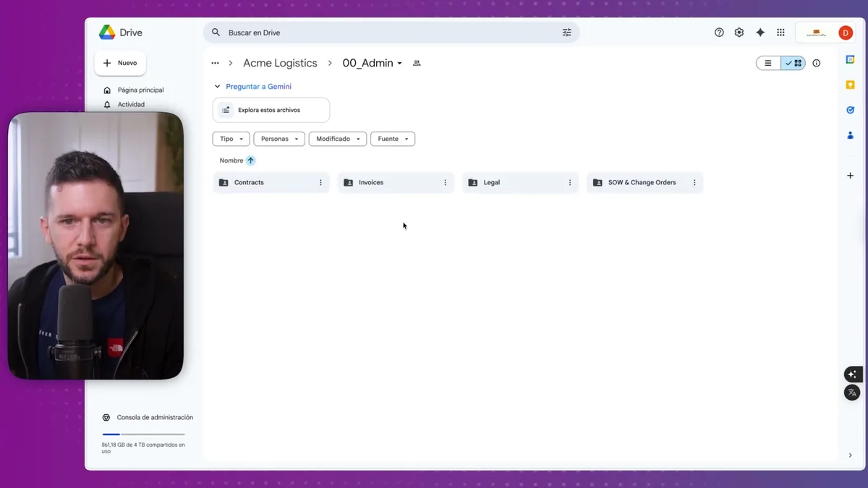Open the Google Calendar side panel
This screenshot has height=488, width=868.
(850, 59)
